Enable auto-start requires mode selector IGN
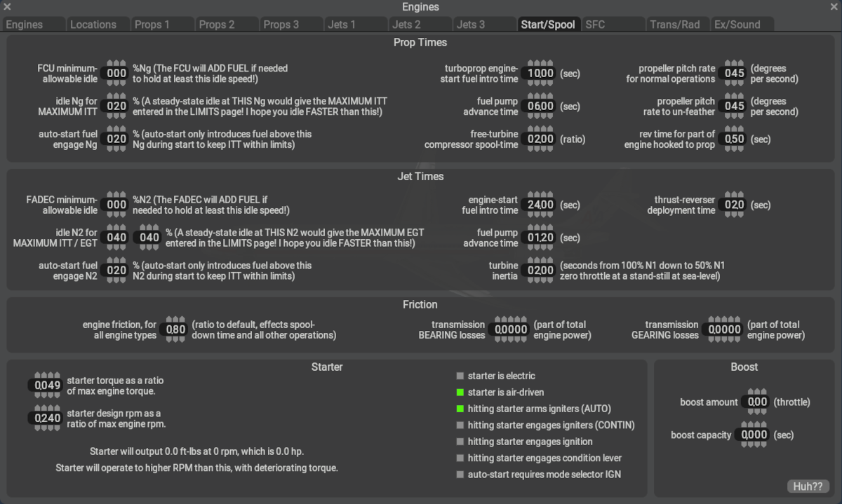 (x=460, y=475)
